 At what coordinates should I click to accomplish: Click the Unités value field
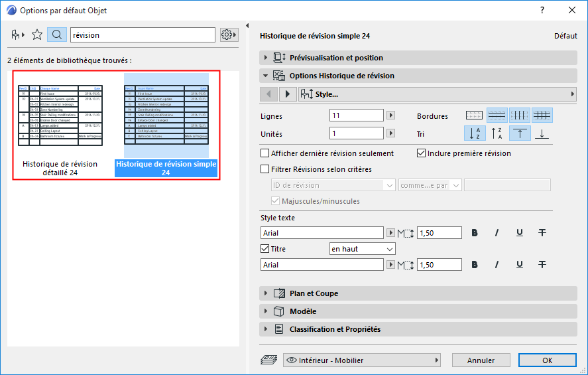(x=357, y=133)
